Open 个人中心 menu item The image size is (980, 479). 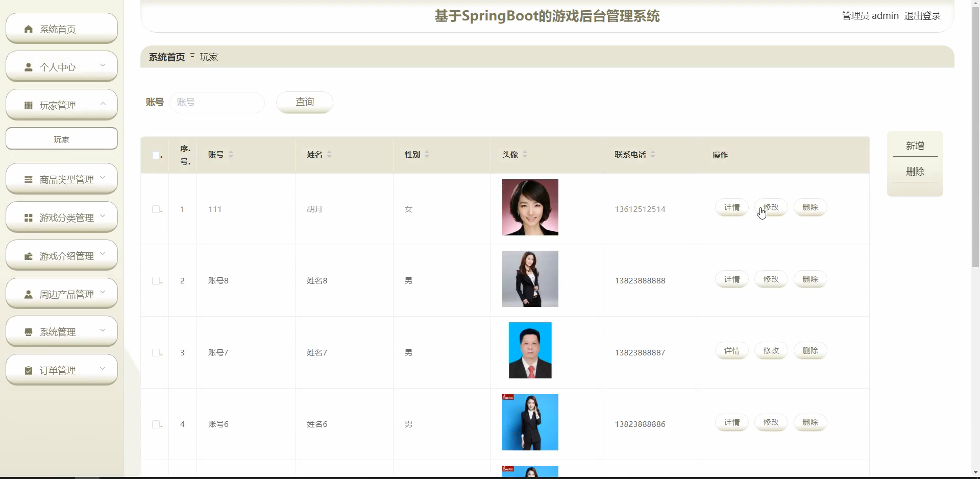[x=62, y=66]
